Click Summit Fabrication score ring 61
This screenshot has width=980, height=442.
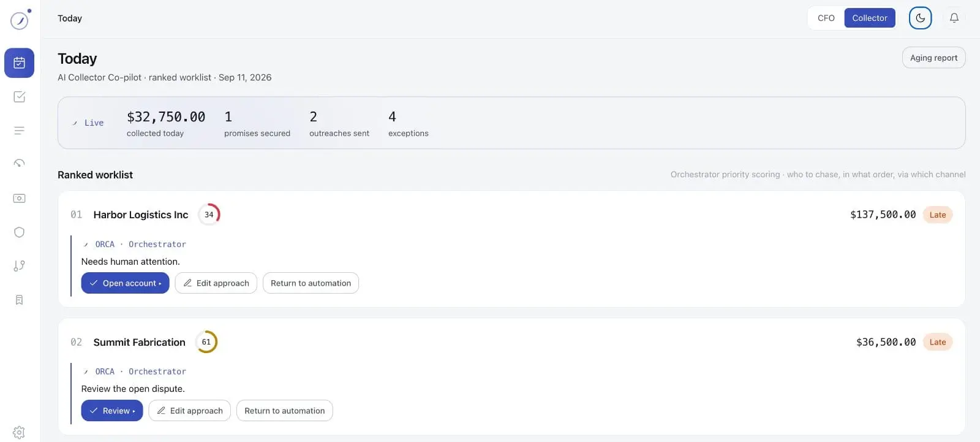pyautogui.click(x=206, y=342)
